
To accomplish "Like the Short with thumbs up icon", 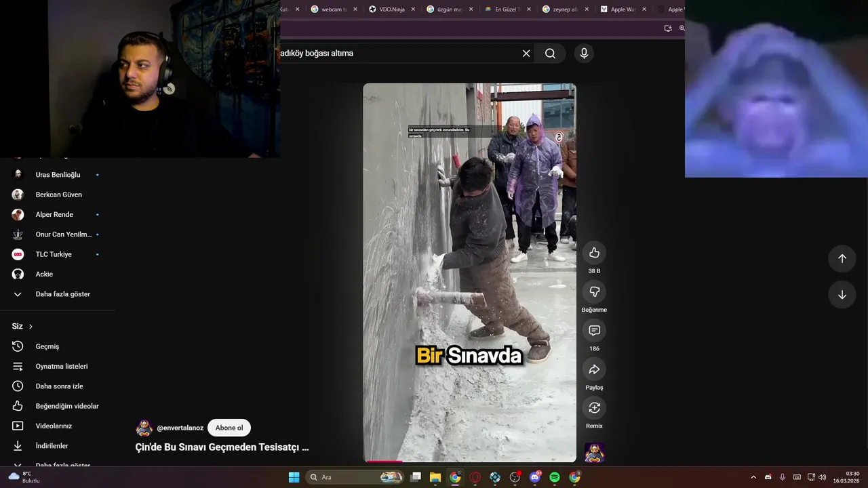I will click(x=594, y=253).
